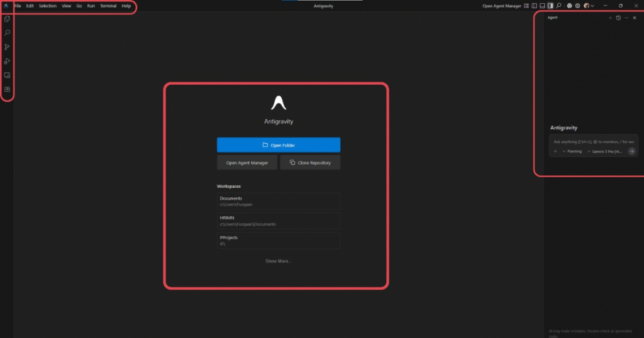The height and width of the screenshot is (338, 644).
Task: Toggle the bottom panel layout icon
Action: (x=542, y=6)
